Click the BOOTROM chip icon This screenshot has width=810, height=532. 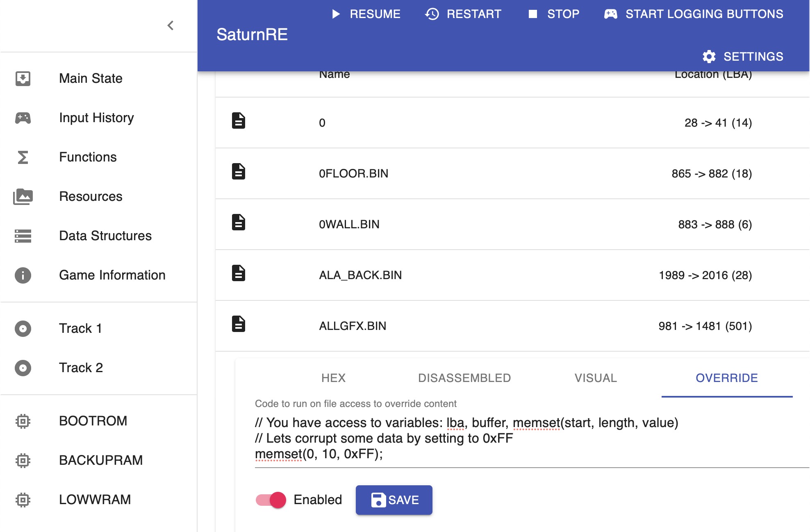pos(23,421)
